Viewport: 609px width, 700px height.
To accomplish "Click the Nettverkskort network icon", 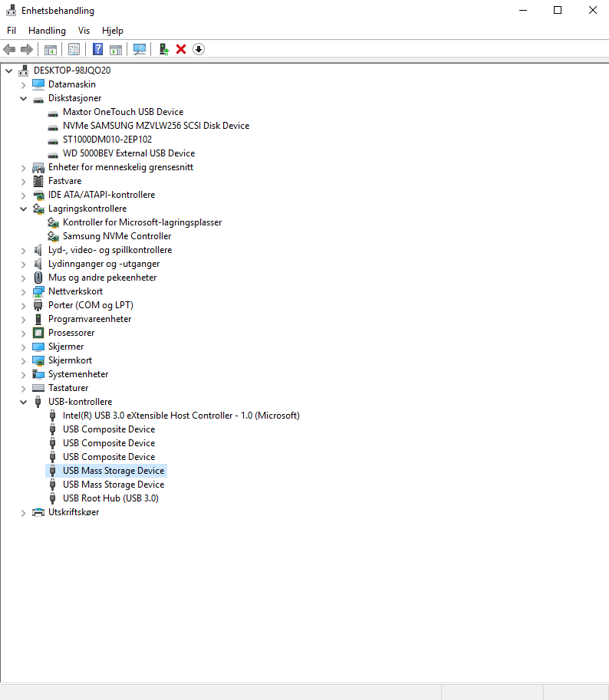I will [x=38, y=291].
